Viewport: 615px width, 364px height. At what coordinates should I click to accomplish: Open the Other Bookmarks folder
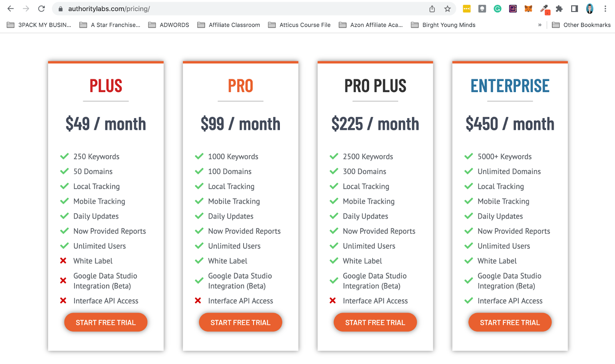pyautogui.click(x=581, y=25)
